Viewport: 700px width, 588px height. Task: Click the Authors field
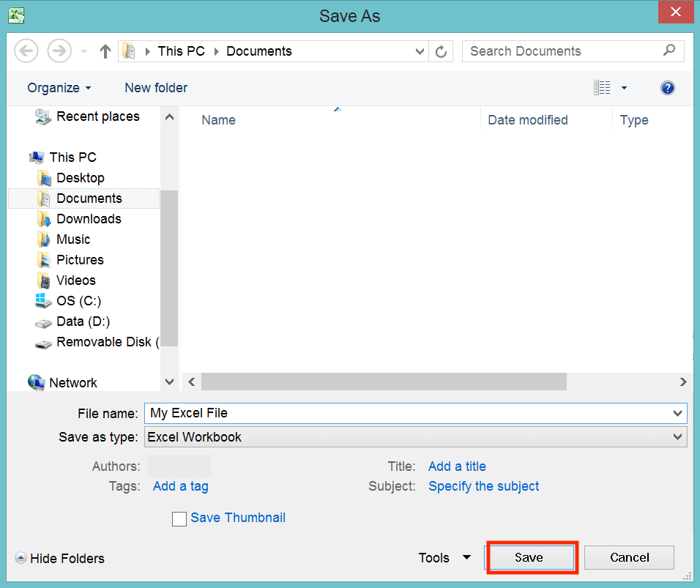pos(179,466)
